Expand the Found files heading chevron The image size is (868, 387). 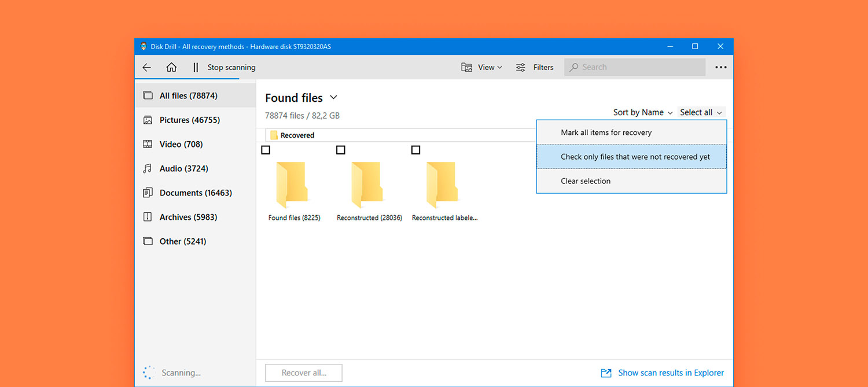point(333,97)
